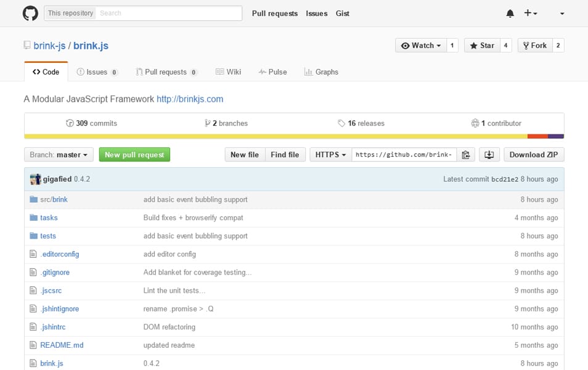Image resolution: width=588 pixels, height=370 pixels.
Task: Open the src/brink folder icon
Action: 33,199
